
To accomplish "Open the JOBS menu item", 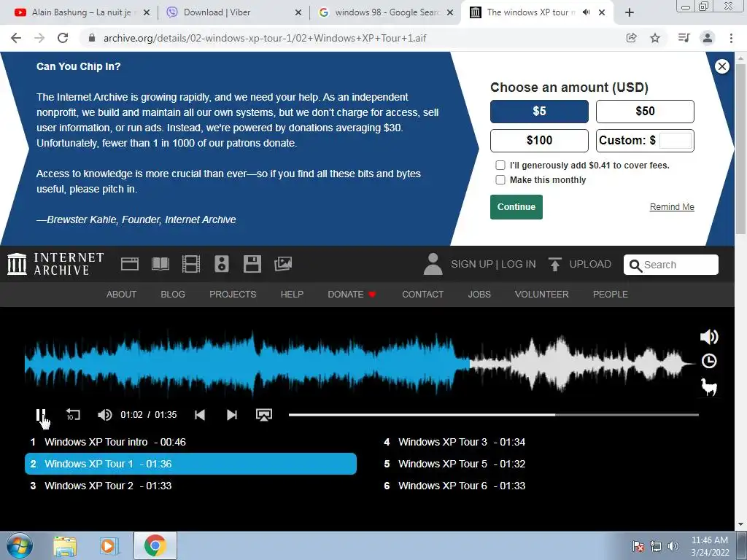I will pyautogui.click(x=479, y=295).
